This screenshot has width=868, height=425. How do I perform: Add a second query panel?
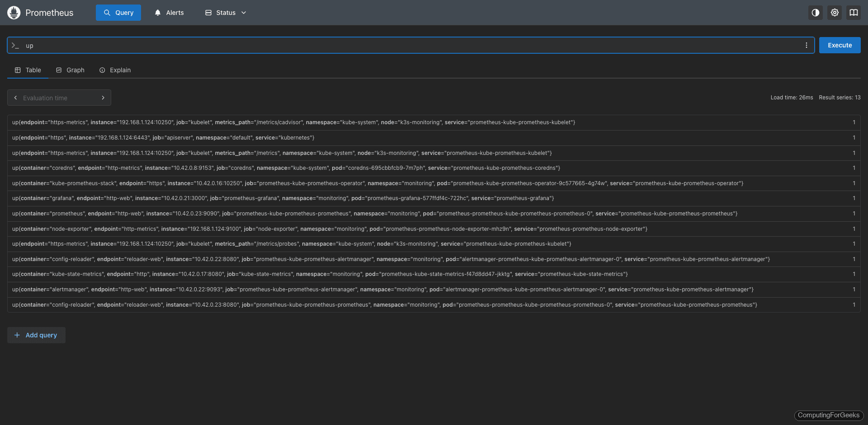tap(36, 335)
